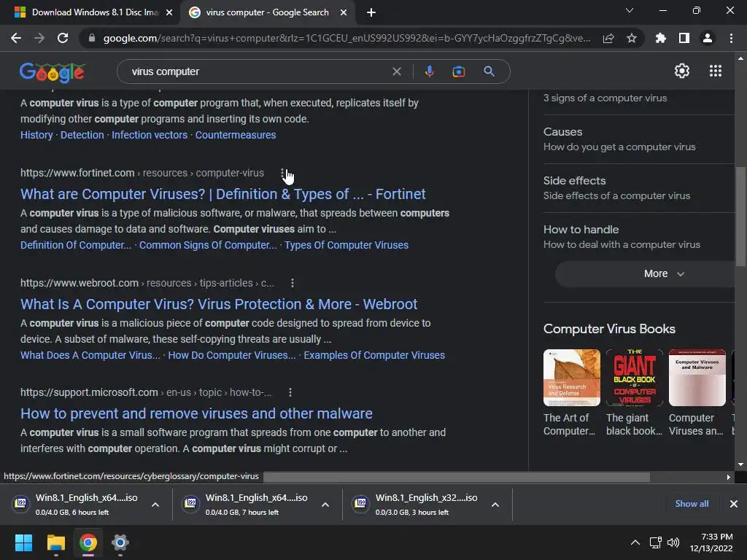747x560 pixels.
Task: Open Examples Of Computer Viruses sitelink
Action: pos(374,355)
